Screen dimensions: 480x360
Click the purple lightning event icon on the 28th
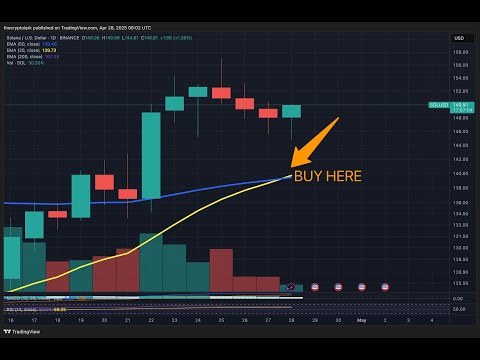[x=291, y=287]
